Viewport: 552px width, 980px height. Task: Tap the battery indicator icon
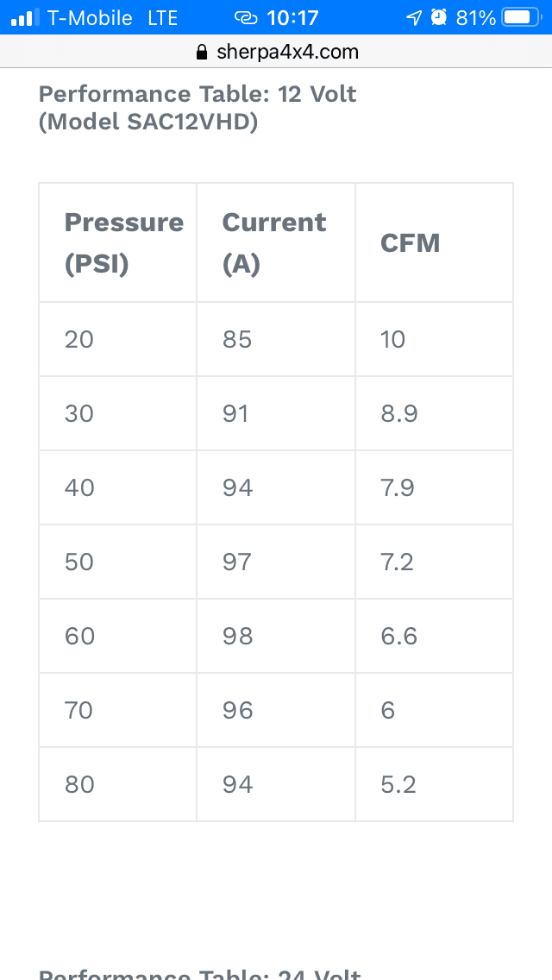click(x=521, y=17)
